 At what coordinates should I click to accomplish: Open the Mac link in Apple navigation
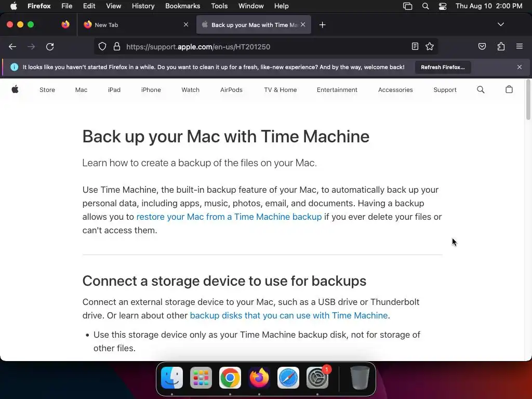[81, 90]
